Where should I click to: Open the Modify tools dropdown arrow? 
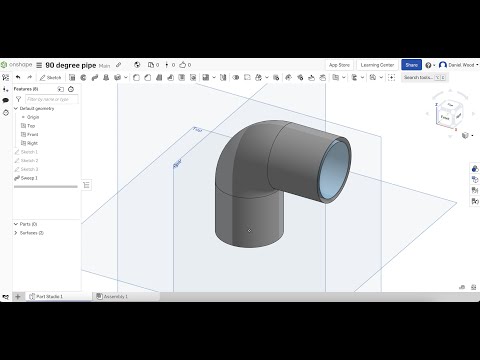point(267,77)
